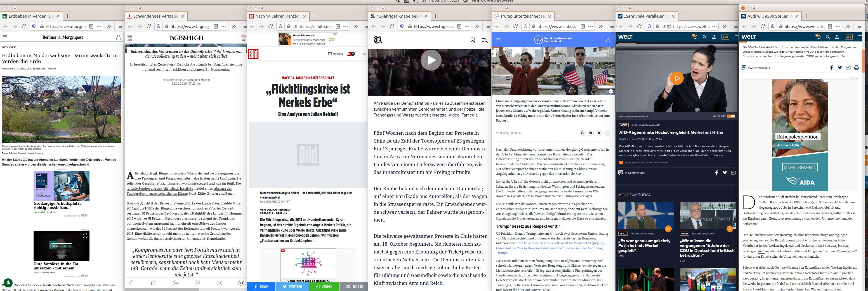Expand more share options dots on RND article
The image size is (868, 291).
tap(607, 133)
